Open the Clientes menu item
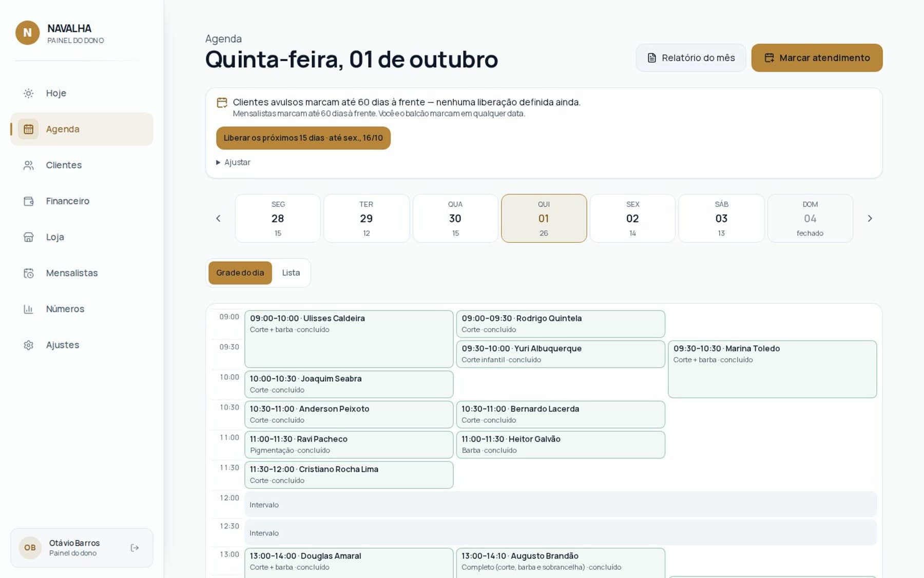 coord(82,165)
